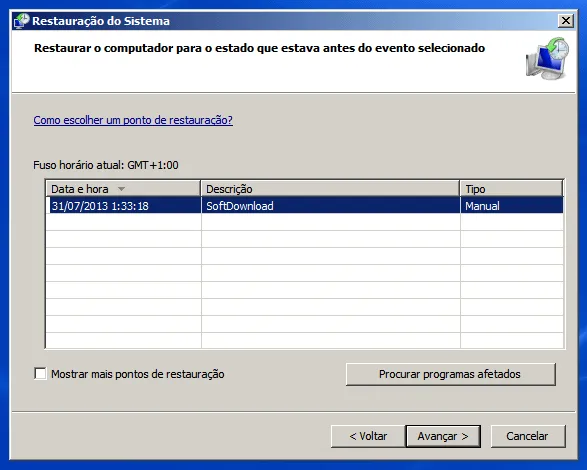Open 'Como escolher um ponto de restauração?' link
Viewport: 587px width, 470px height.
point(133,120)
